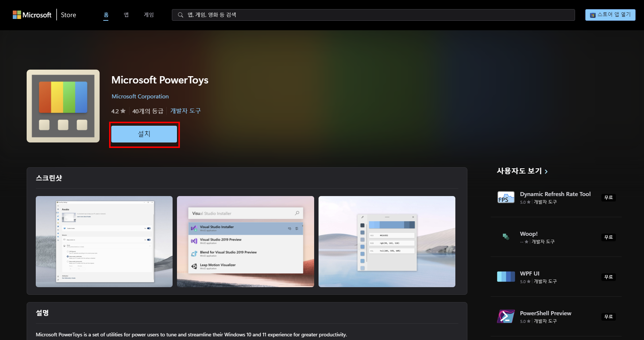Click the Microsoft logo in header
Viewport: 644px width, 340px height.
click(x=32, y=15)
